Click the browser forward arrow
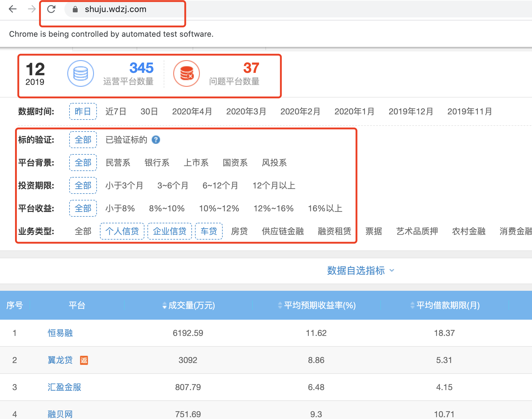Screen dimensions: 532x419 point(32,9)
